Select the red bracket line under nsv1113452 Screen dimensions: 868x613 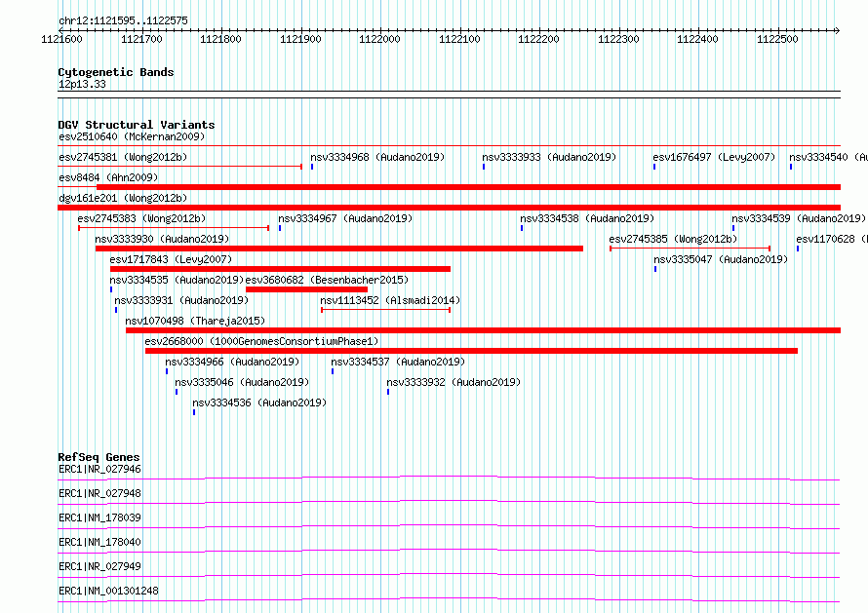(x=386, y=310)
